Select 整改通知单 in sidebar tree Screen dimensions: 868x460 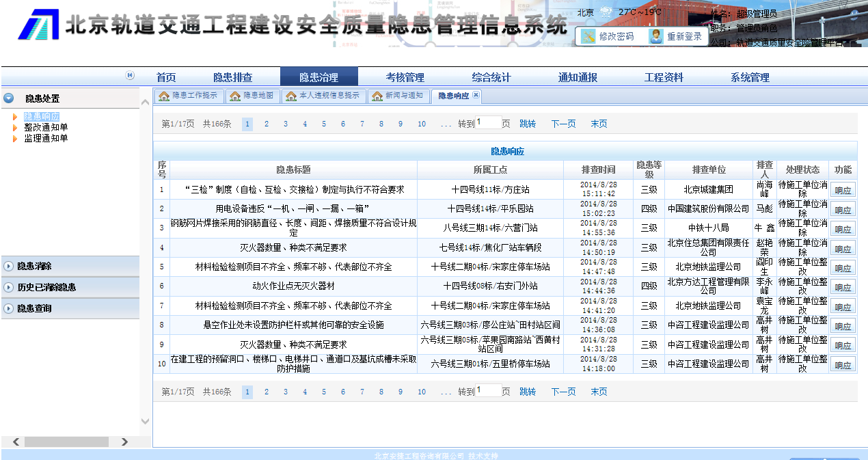(46, 127)
